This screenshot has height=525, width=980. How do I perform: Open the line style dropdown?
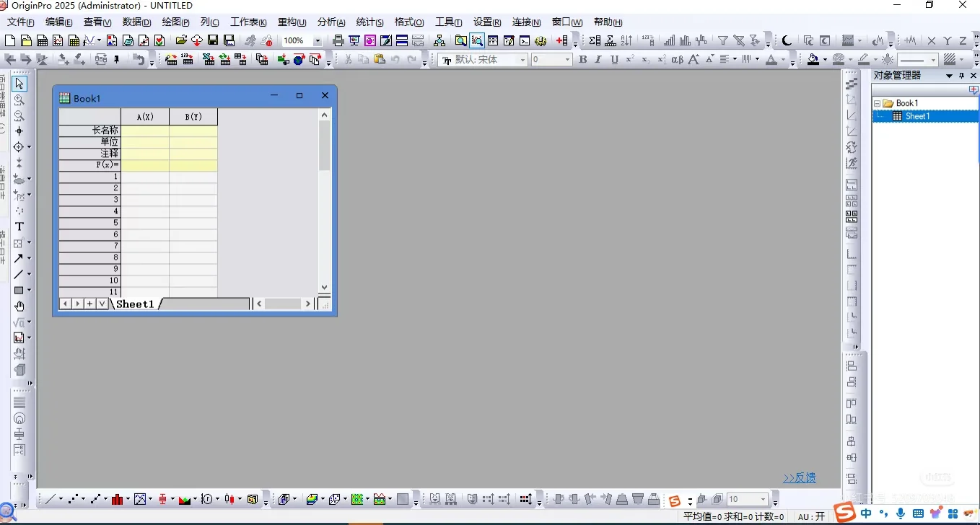point(933,60)
